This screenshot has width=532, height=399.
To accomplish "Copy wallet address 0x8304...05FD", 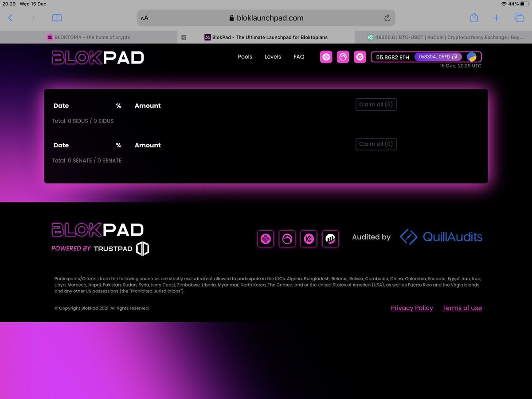I will (438, 57).
